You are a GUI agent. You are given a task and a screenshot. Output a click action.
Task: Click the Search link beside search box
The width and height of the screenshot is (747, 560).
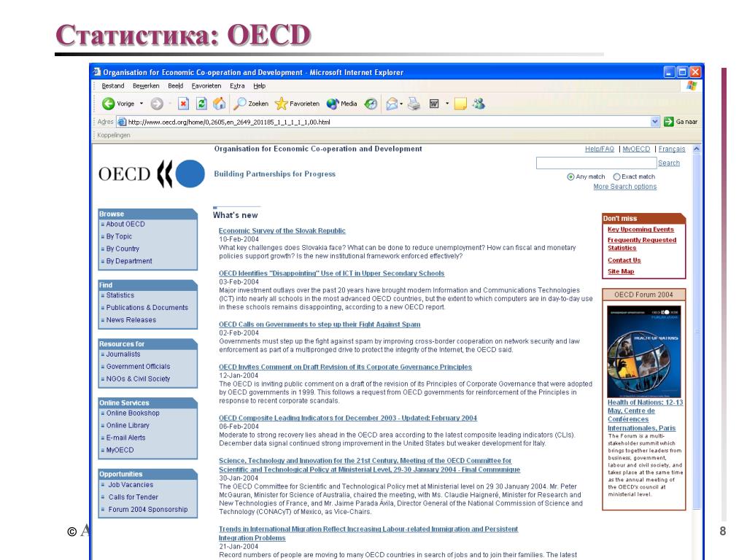pos(669,163)
